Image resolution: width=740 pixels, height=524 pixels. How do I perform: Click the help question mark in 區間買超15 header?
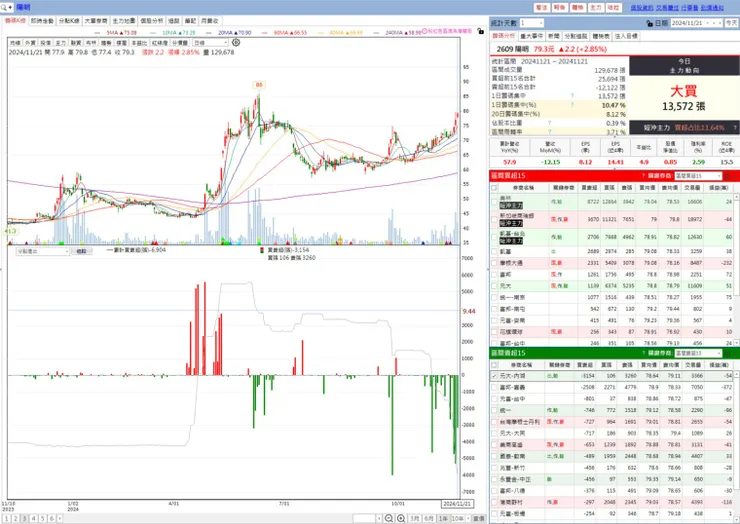pyautogui.click(x=643, y=176)
